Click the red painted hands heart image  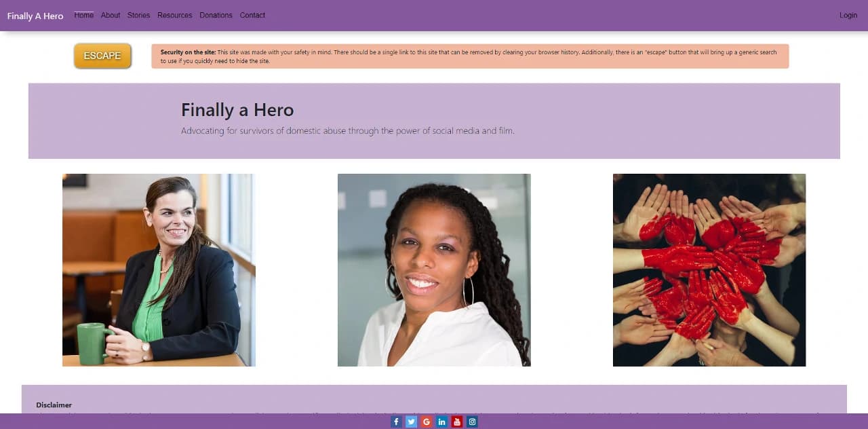tap(709, 270)
